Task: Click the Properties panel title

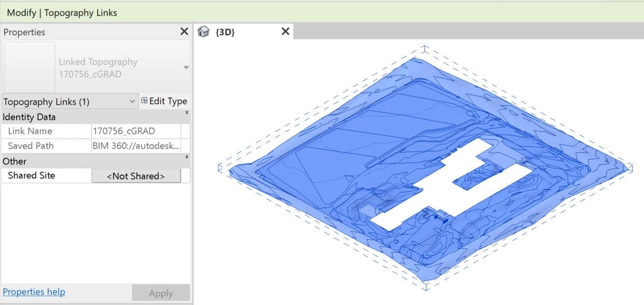Action: pyautogui.click(x=24, y=32)
